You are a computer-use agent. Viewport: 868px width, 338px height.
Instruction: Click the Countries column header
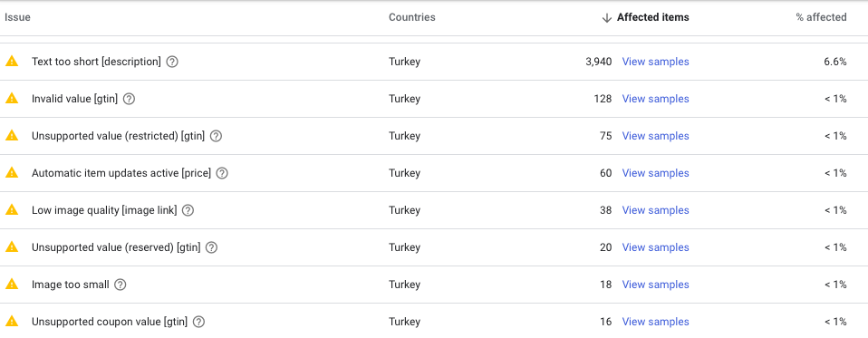[412, 17]
